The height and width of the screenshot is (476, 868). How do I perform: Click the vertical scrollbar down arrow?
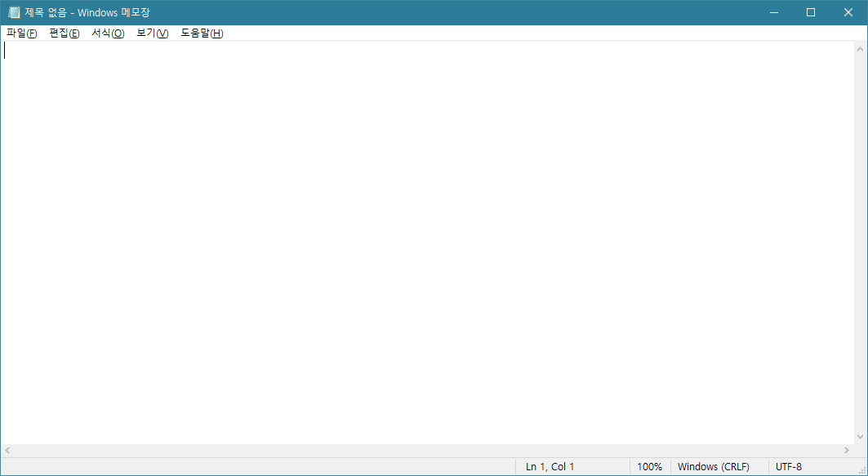click(860, 438)
